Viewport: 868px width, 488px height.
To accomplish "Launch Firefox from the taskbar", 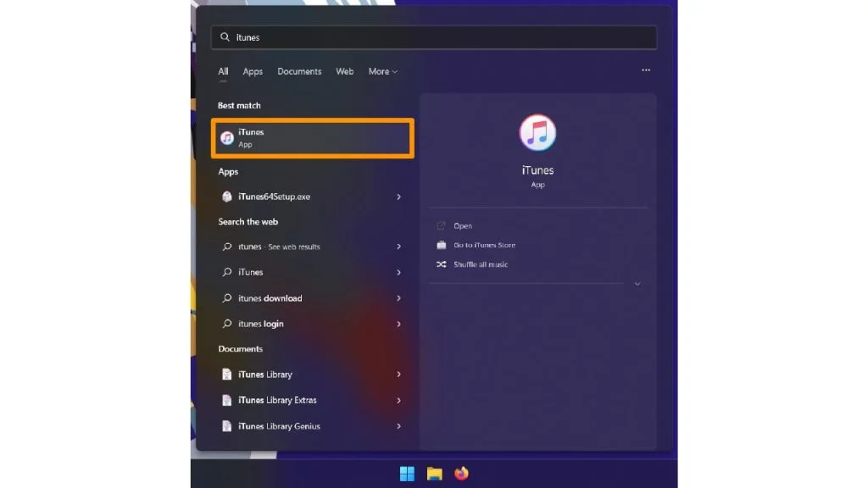I will click(461, 474).
